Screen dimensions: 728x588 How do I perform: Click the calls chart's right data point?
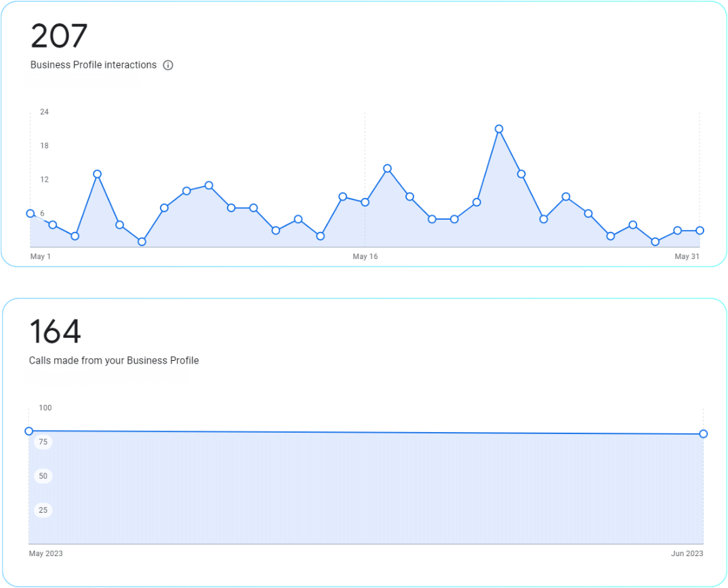coord(704,434)
